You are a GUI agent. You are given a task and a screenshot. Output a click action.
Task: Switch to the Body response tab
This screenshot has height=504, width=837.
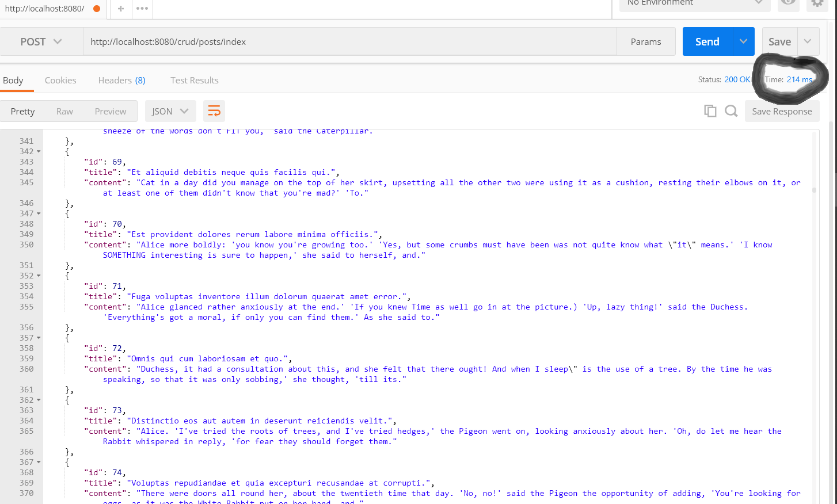(x=13, y=80)
